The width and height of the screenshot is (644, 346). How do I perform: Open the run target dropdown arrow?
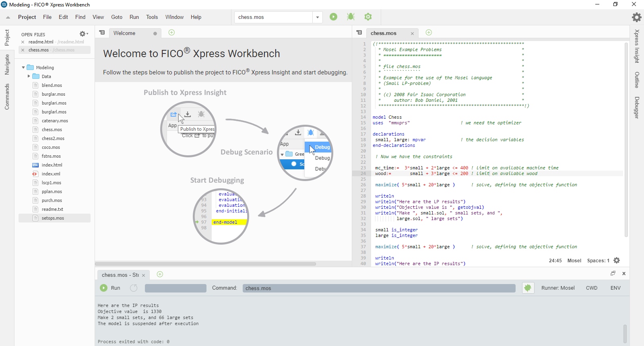click(x=318, y=17)
